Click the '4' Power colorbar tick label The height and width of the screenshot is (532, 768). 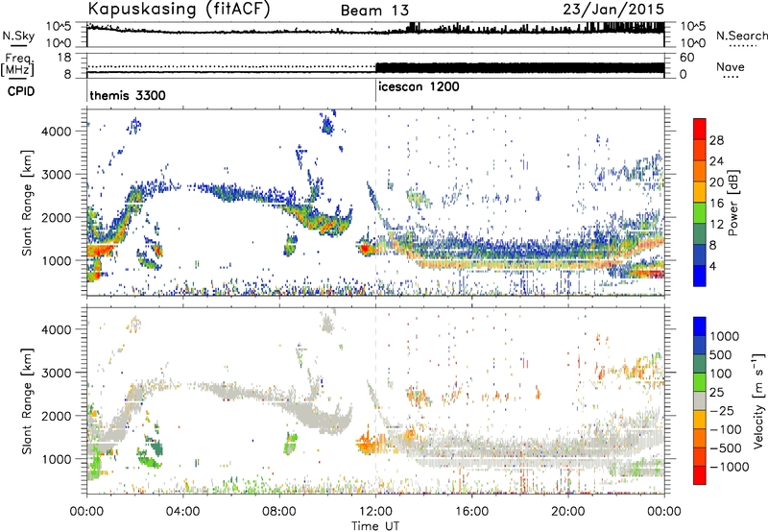pyautogui.click(x=712, y=266)
